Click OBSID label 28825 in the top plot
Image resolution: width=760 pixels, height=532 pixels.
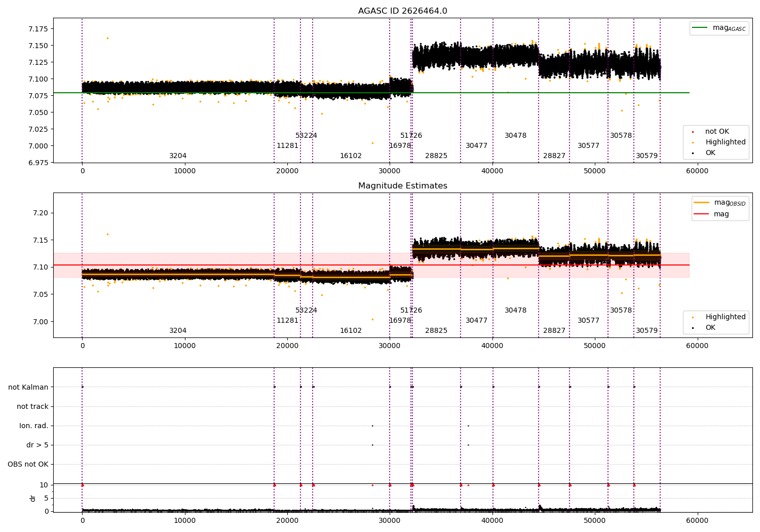(x=436, y=156)
